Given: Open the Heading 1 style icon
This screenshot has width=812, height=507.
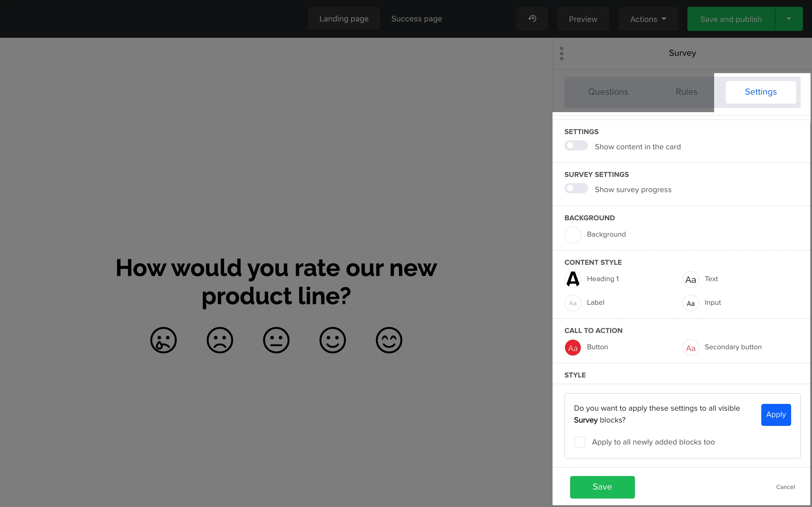Looking at the screenshot, I should click(x=573, y=279).
